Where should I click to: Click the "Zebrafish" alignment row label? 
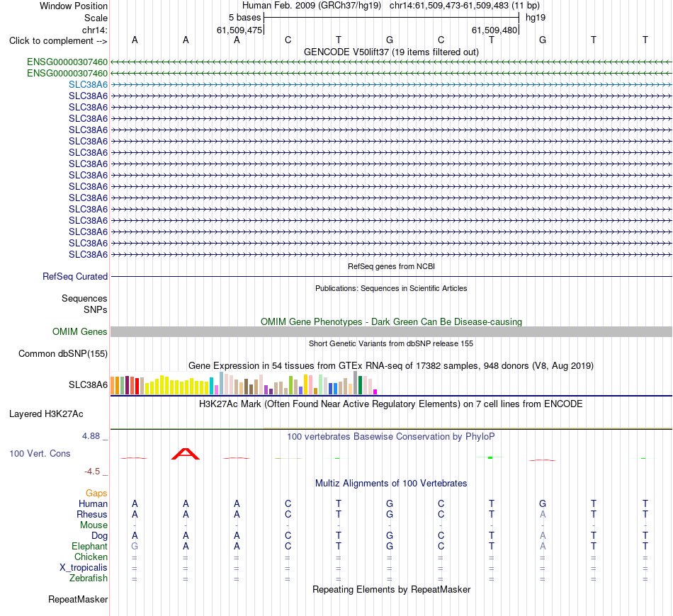click(89, 578)
